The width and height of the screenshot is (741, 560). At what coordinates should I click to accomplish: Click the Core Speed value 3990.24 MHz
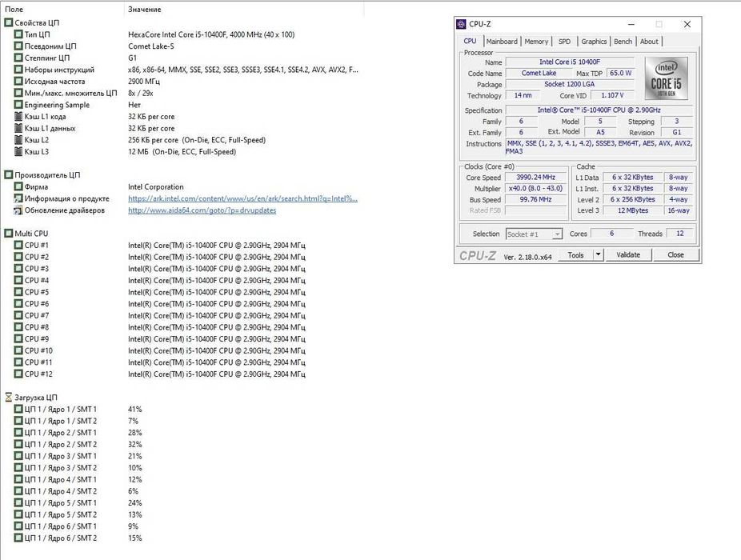point(536,178)
